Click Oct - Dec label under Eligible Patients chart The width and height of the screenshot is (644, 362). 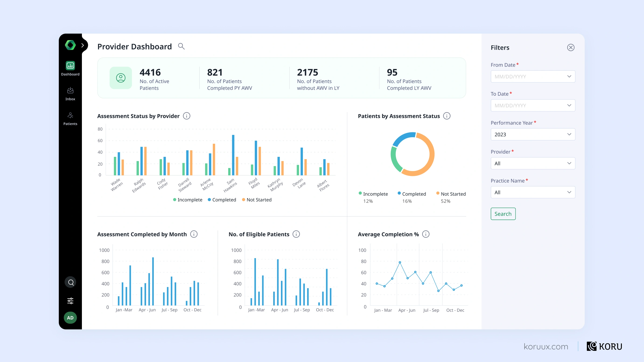click(x=325, y=310)
